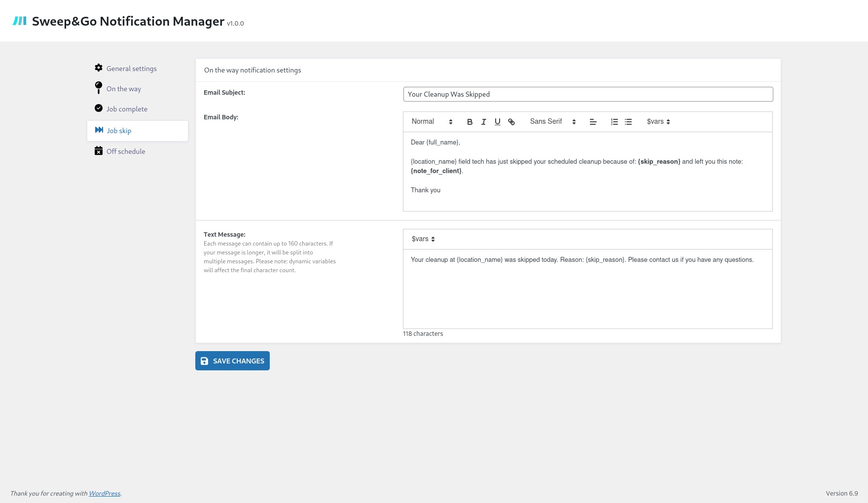
Task: Switch to On the way tab
Action: pyautogui.click(x=123, y=89)
